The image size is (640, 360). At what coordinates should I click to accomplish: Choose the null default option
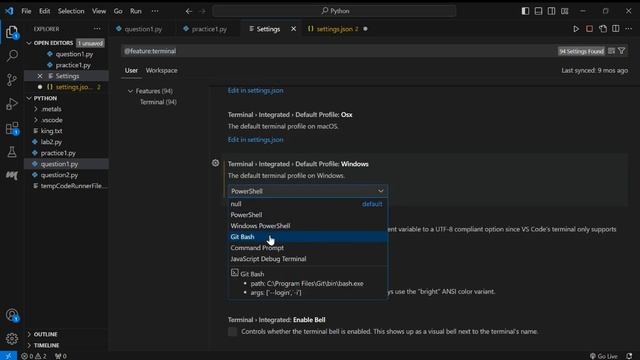pyautogui.click(x=308, y=204)
